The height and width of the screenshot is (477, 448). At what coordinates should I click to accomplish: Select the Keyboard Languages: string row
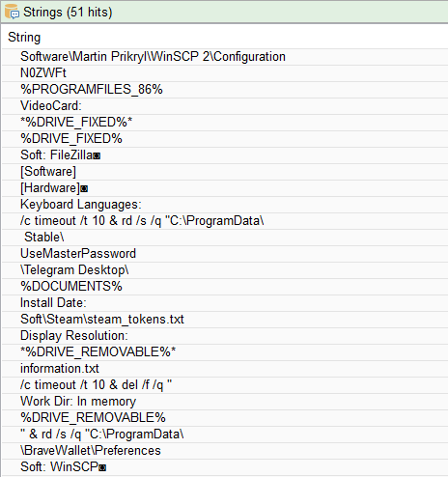point(225,205)
